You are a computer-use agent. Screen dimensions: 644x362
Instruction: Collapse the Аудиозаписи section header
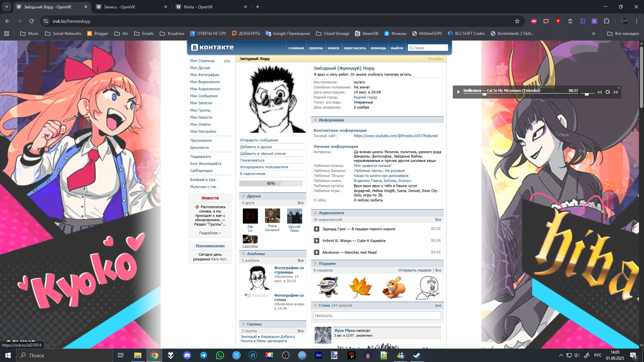tap(377, 213)
